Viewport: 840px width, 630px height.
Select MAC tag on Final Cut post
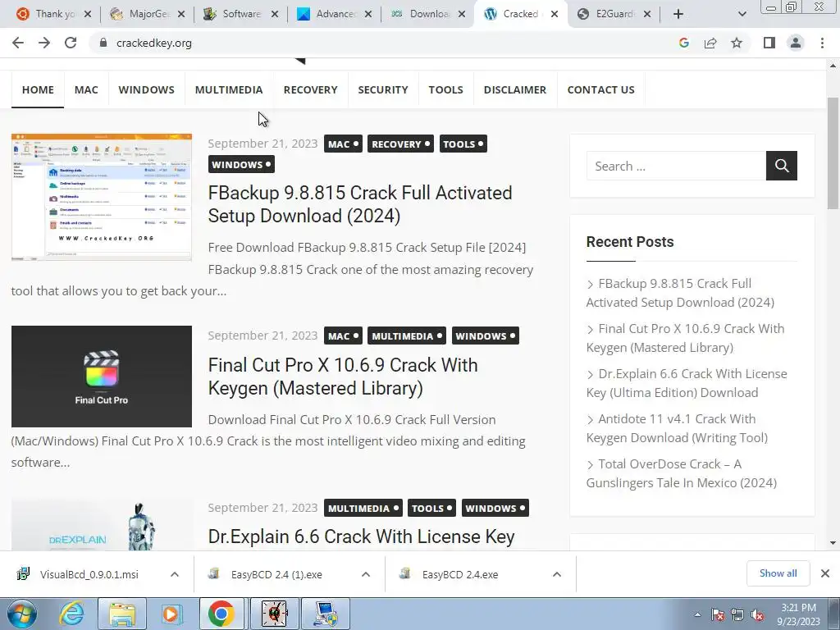343,336
